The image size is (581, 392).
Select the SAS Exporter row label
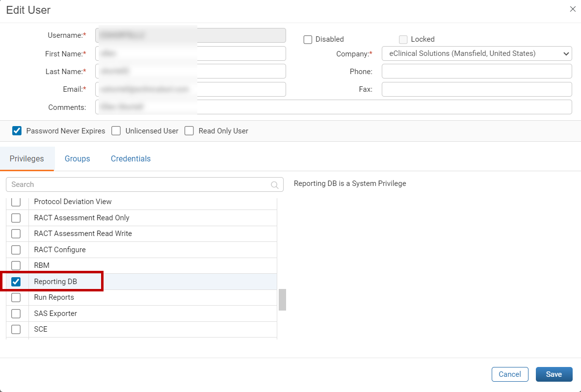click(55, 314)
